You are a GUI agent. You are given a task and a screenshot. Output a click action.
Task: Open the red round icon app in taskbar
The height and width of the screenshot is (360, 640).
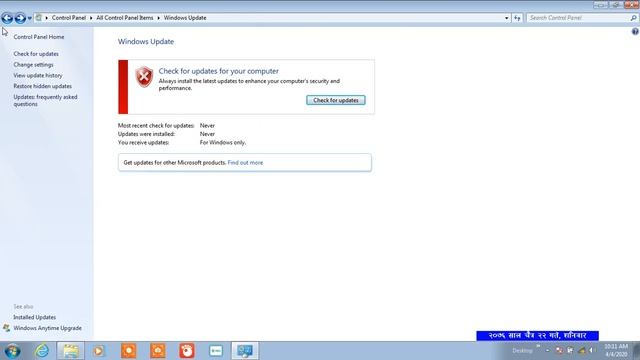pyautogui.click(x=187, y=351)
